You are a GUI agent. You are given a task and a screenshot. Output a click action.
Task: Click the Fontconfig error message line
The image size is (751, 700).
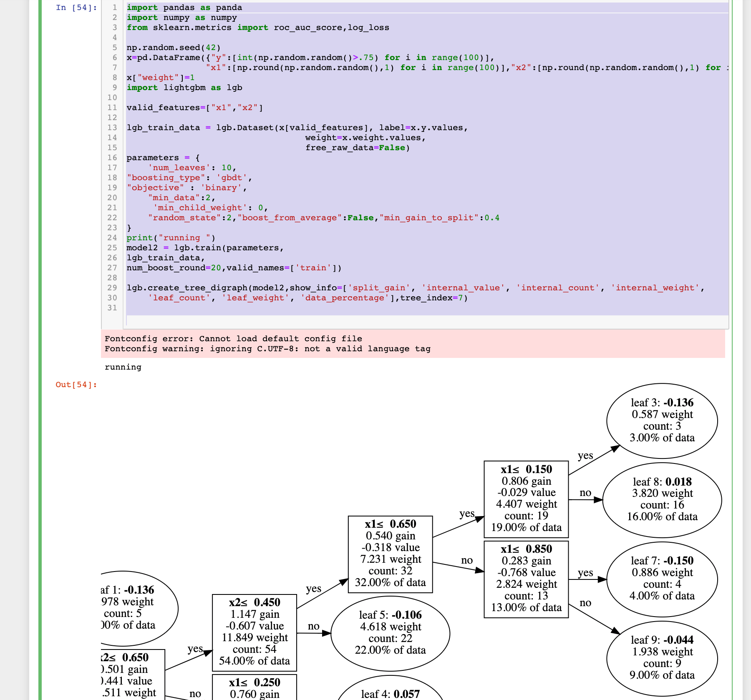[233, 339]
